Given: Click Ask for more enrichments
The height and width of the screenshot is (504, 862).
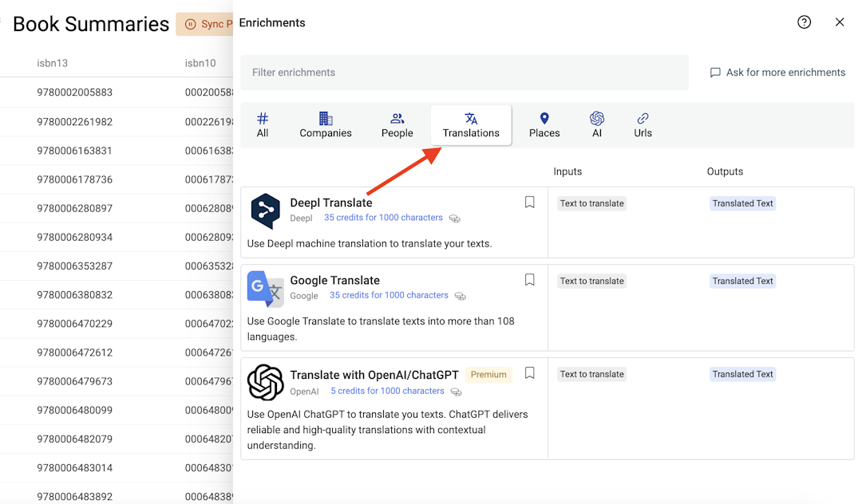Looking at the screenshot, I should (777, 72).
